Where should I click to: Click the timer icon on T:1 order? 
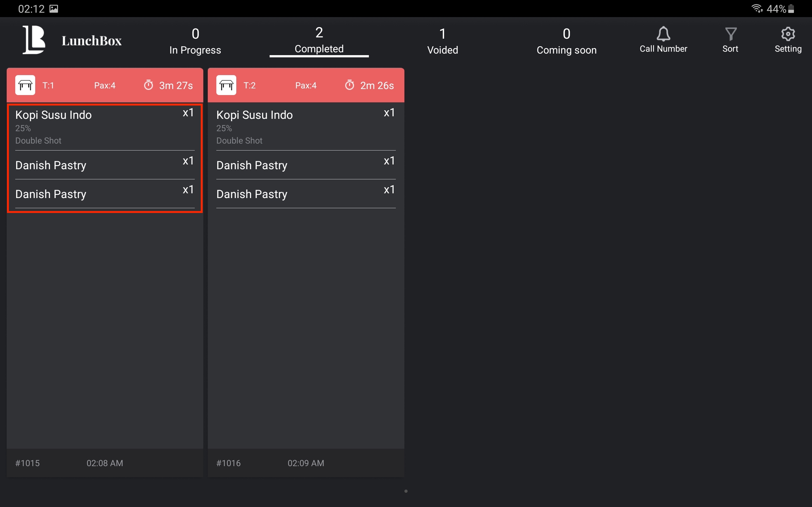click(x=148, y=85)
